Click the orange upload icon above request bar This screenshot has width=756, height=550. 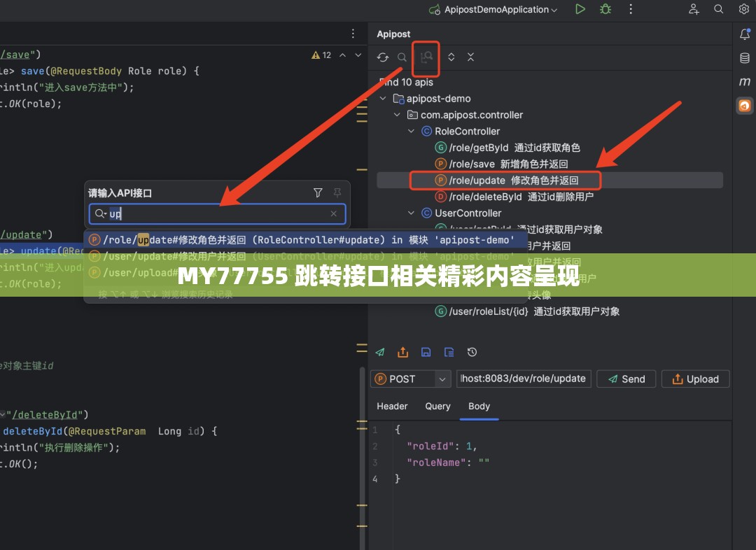click(402, 352)
